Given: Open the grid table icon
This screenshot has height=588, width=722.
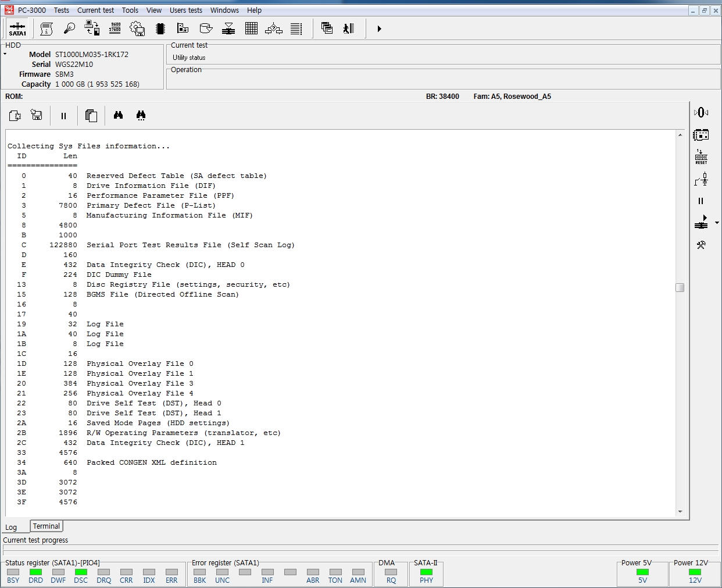Looking at the screenshot, I should (x=251, y=28).
